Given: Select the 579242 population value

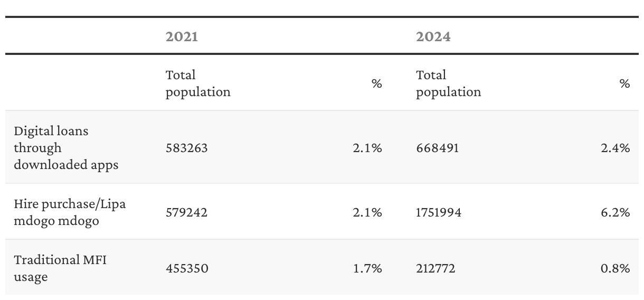Looking at the screenshot, I should point(186,212).
